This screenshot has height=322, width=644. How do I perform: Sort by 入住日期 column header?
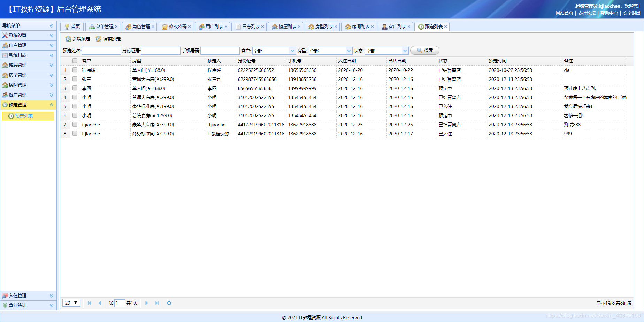coord(361,61)
